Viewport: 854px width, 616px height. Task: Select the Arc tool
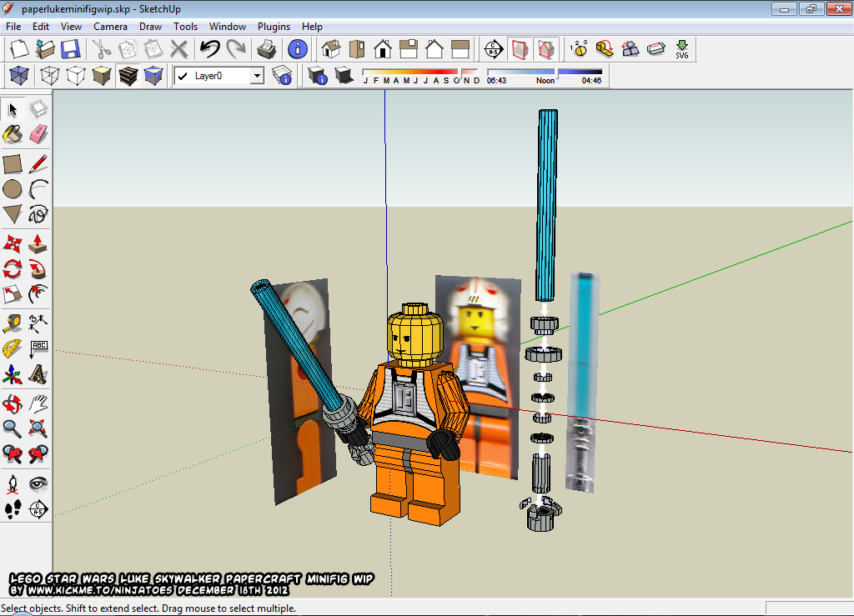point(38,189)
